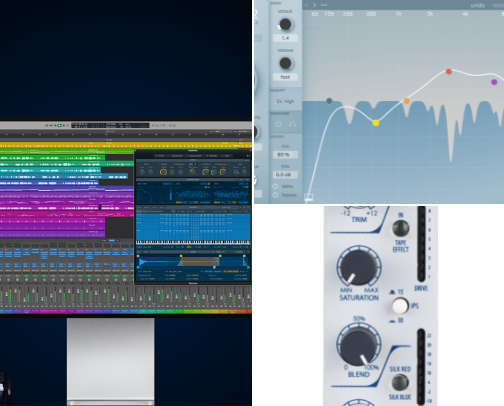The image size is (504, 406).
Task: Open the quality dropdown showing 2x high
Action: pyautogui.click(x=285, y=101)
